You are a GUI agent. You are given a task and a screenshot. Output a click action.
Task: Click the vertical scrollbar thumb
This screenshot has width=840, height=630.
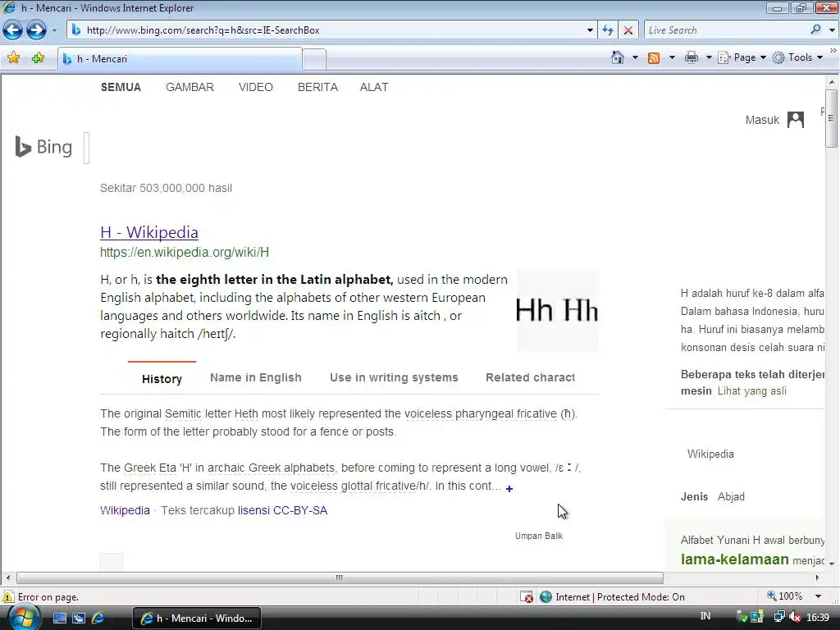click(832, 118)
